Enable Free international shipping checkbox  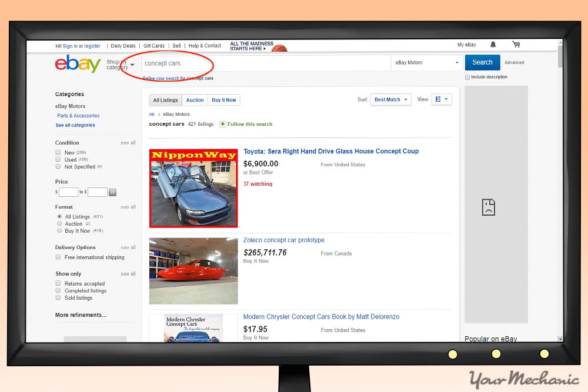click(58, 257)
